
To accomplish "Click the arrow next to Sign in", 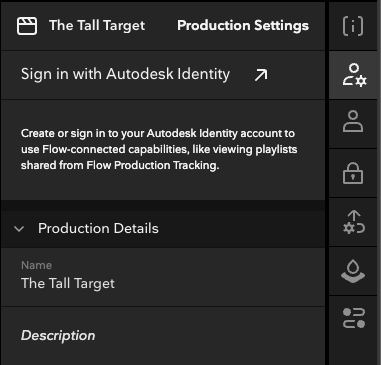I will 261,75.
